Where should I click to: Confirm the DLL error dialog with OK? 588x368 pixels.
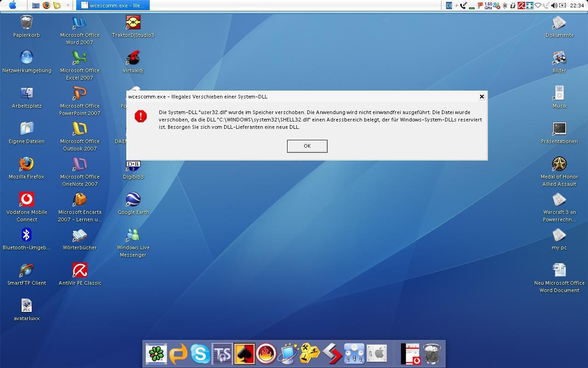(x=307, y=146)
